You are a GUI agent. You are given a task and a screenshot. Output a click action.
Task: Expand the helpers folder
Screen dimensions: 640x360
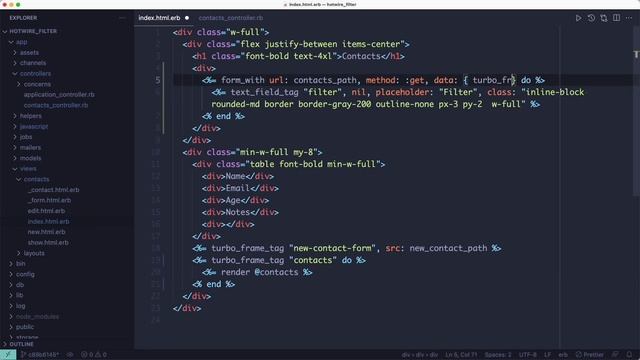coord(31,116)
